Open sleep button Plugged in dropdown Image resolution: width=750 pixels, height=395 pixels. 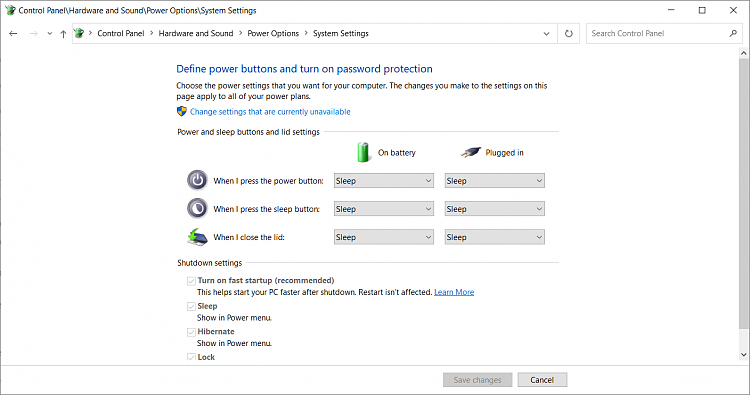(x=495, y=209)
